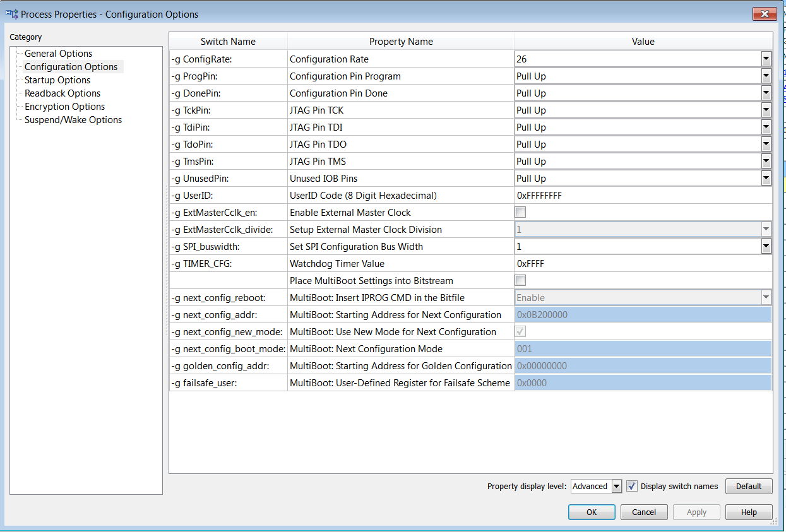Open JTAG Pin TDO dropdown

[766, 144]
